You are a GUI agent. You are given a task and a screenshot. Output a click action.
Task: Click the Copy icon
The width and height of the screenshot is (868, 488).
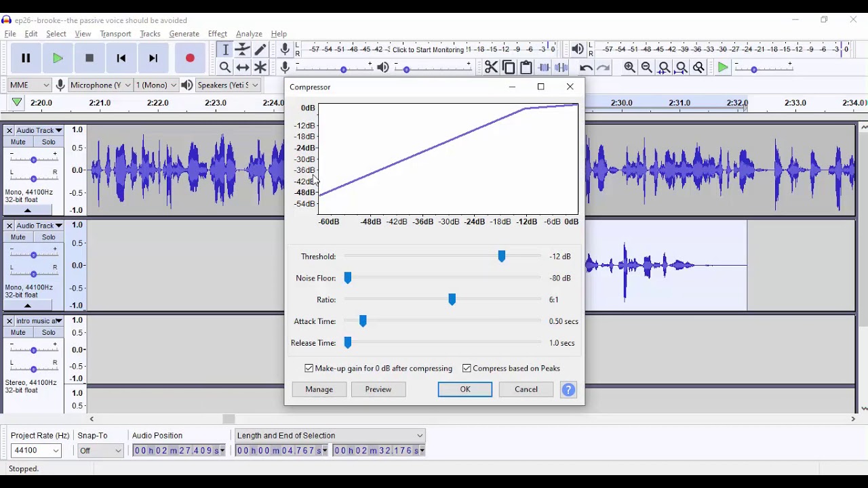tap(509, 67)
